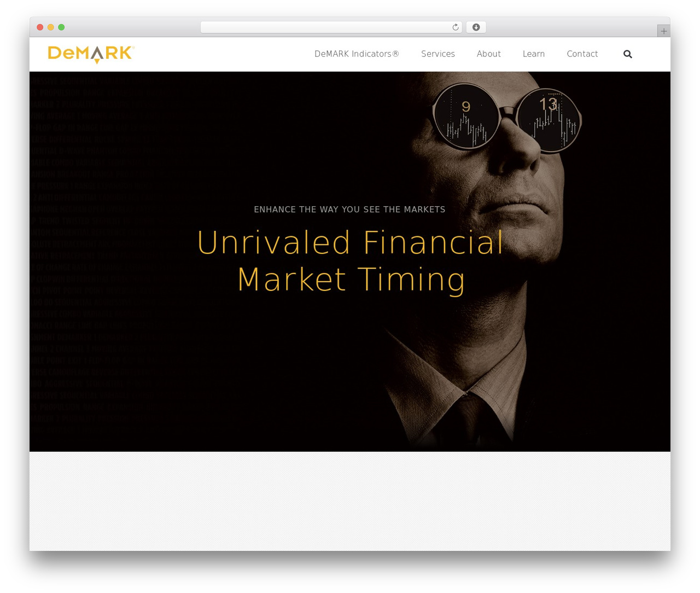Click the glasses lens showing number 9

[466, 116]
